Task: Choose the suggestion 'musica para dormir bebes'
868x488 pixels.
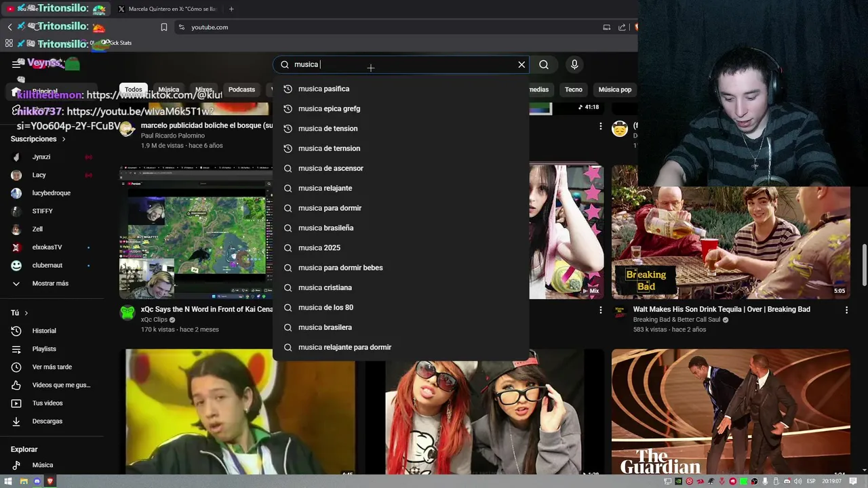Action: [x=401, y=268]
